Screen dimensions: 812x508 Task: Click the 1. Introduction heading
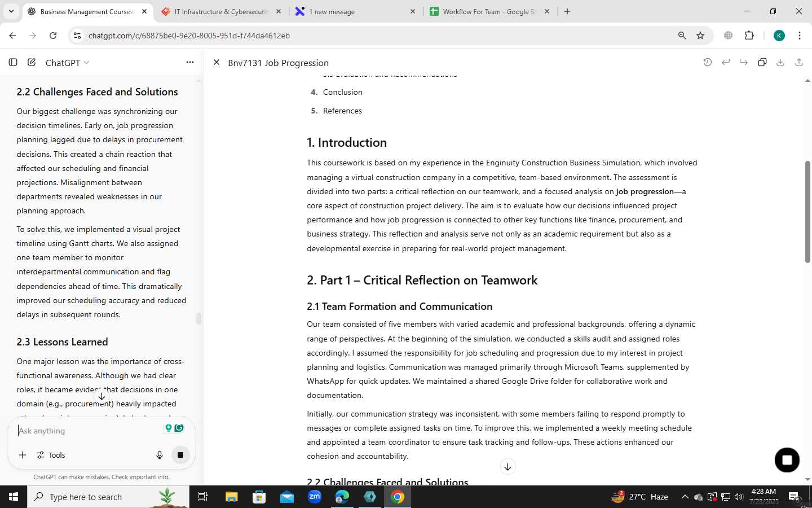[x=347, y=142]
